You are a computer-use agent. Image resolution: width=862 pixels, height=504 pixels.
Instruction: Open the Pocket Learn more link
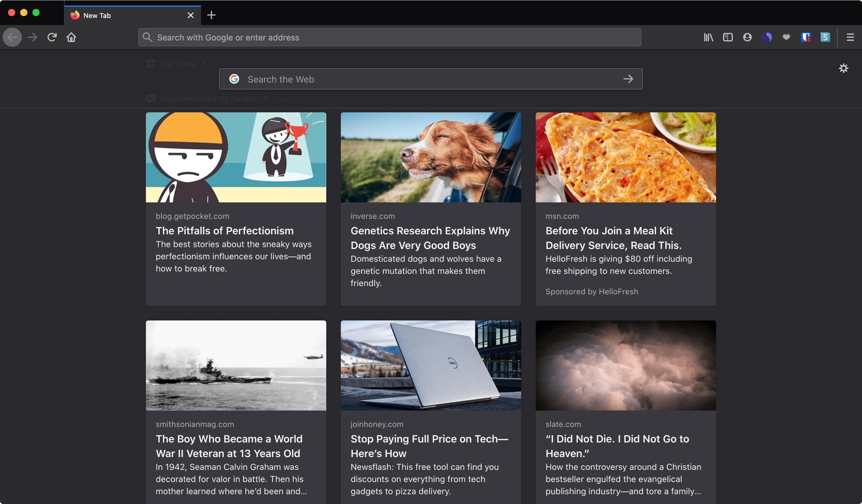point(297,99)
